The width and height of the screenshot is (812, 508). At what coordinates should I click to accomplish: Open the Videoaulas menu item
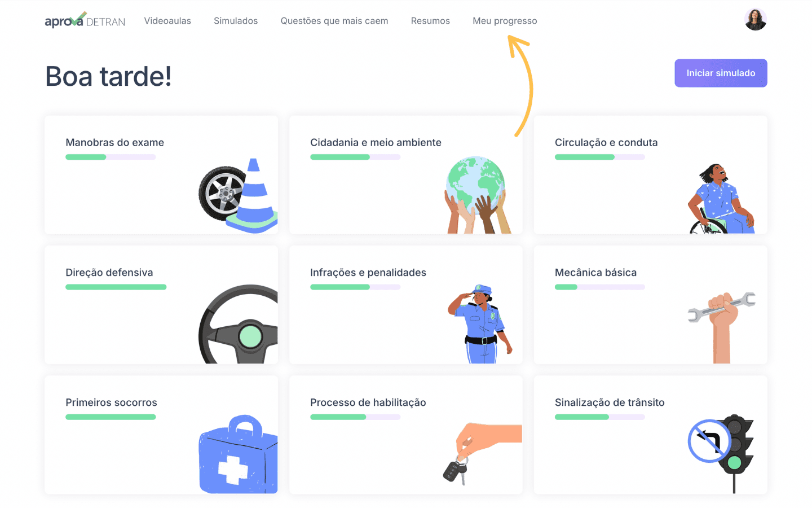167,21
